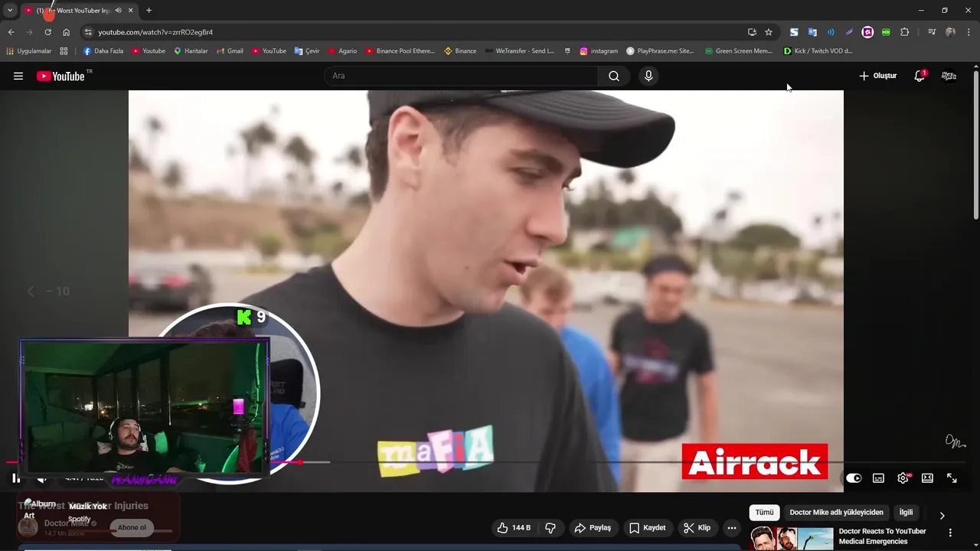Open Doctor Reacts To YouTuber video thumbnail

click(x=792, y=539)
